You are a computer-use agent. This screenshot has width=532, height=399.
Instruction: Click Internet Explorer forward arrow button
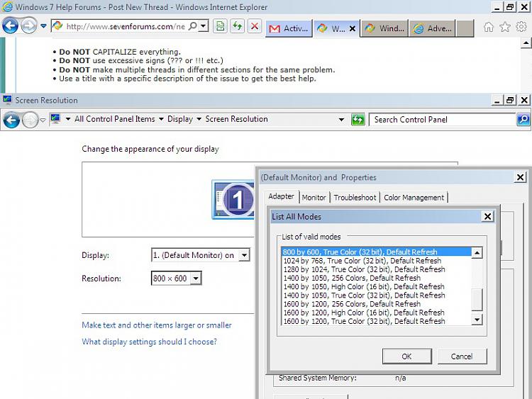click(29, 26)
